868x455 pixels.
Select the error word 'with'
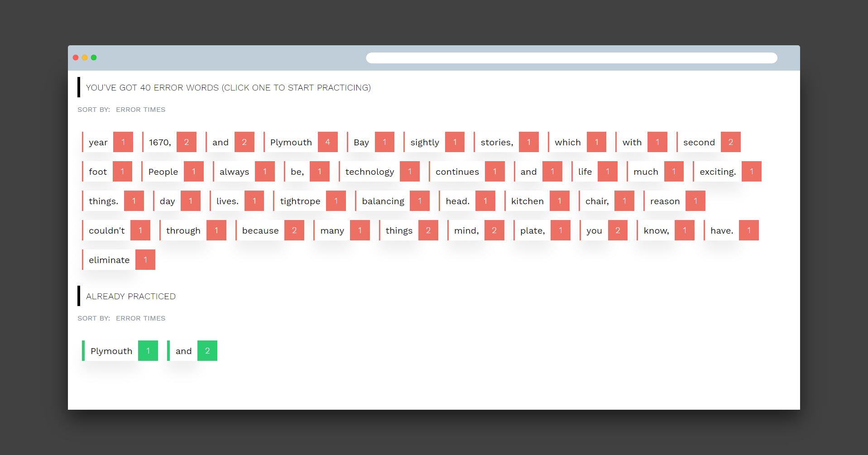click(642, 142)
